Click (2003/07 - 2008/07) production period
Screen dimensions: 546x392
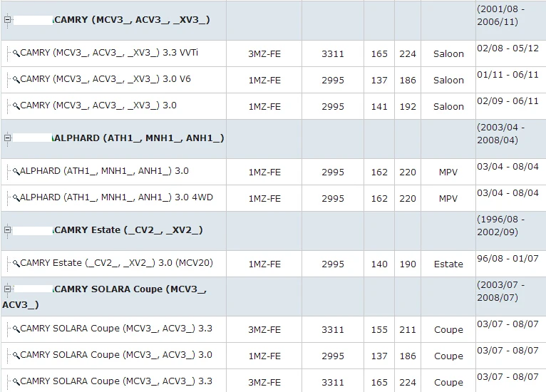pyautogui.click(x=500, y=291)
